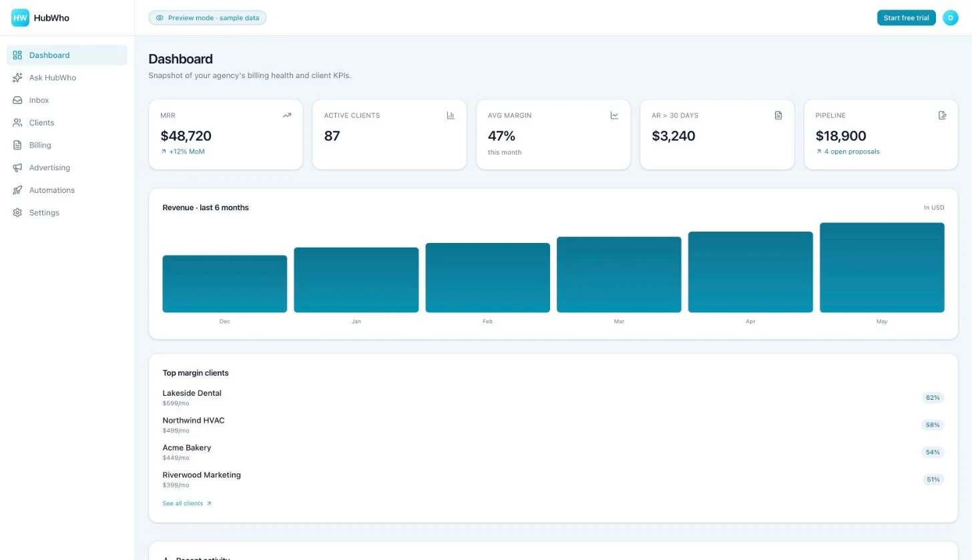Click the Settings gear icon
The height and width of the screenshot is (560, 972).
17,212
